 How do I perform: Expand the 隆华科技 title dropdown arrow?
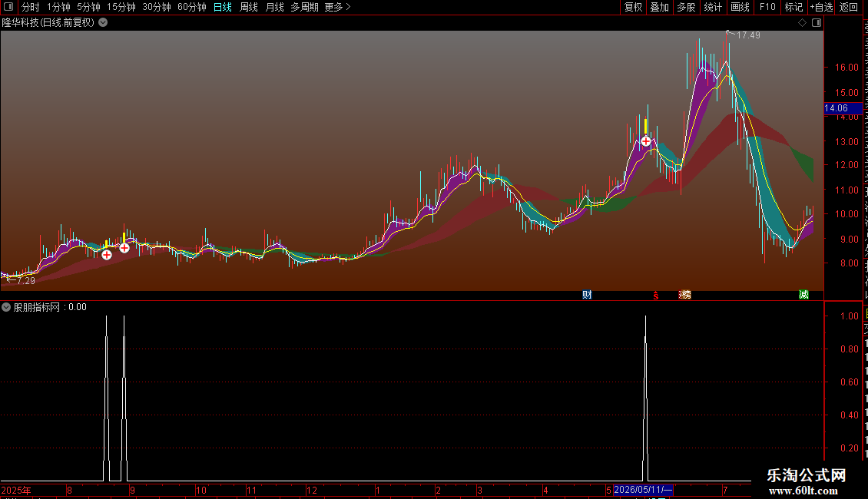pyautogui.click(x=103, y=22)
